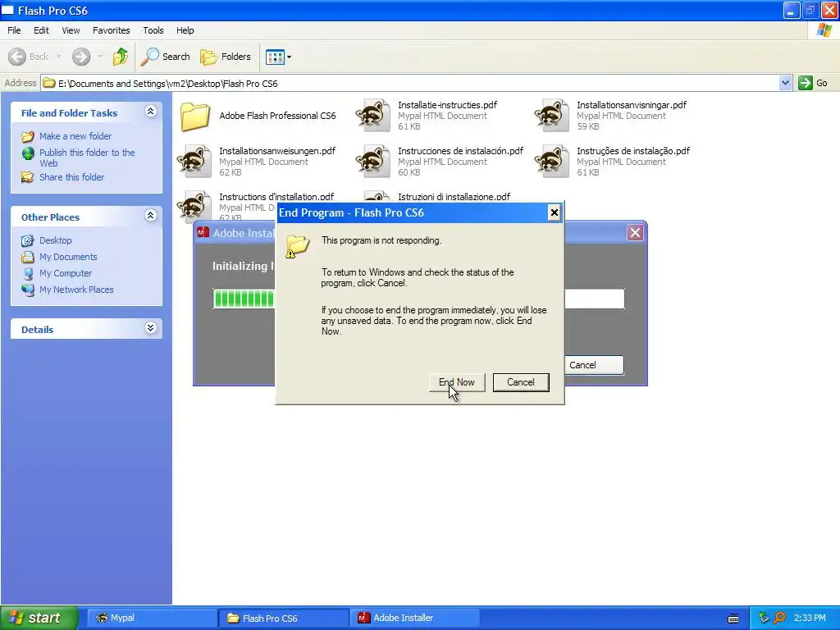Open My Network Places link
840x630 pixels.
pyautogui.click(x=76, y=290)
